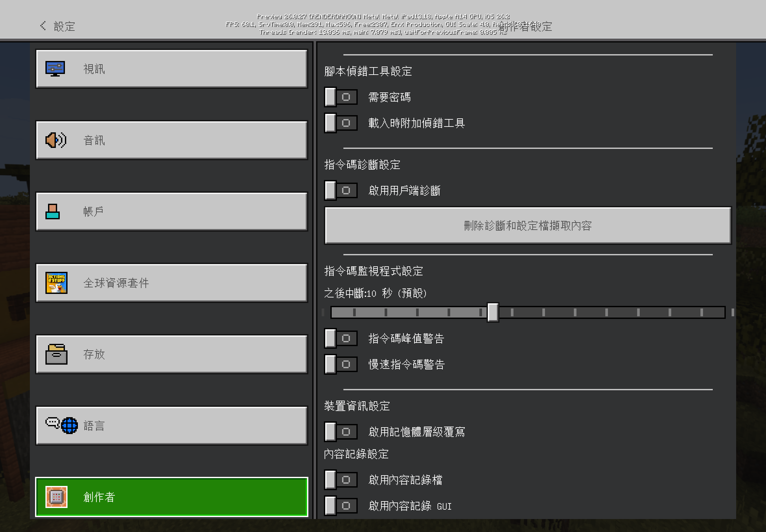Image resolution: width=766 pixels, height=532 pixels.
Task: Toggle 啟用記憶體層級覆寫 switch
Action: (340, 432)
